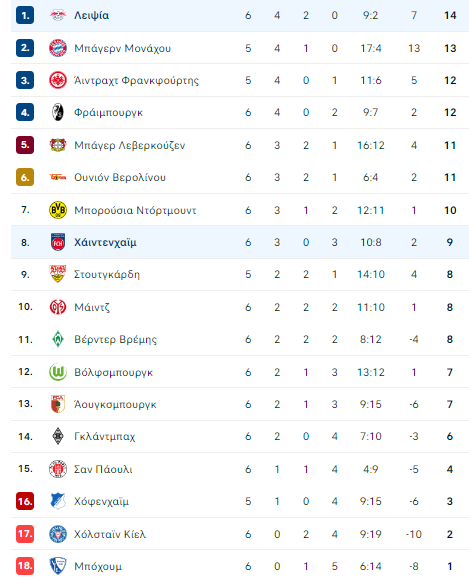Click the Borussia Dortmund BVB badge
This screenshot has width=469, height=581.
58,210
